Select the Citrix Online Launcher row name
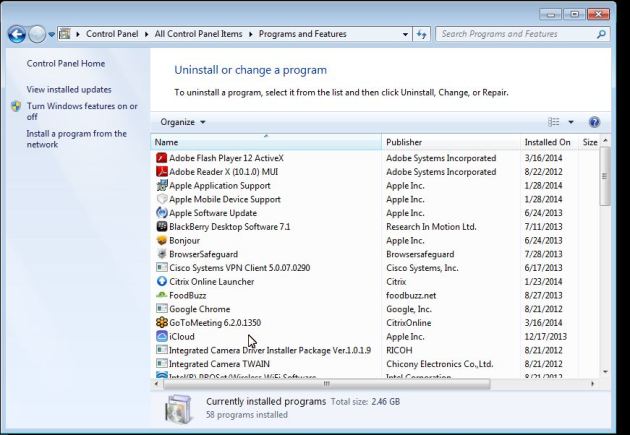630x435 pixels. (212, 282)
